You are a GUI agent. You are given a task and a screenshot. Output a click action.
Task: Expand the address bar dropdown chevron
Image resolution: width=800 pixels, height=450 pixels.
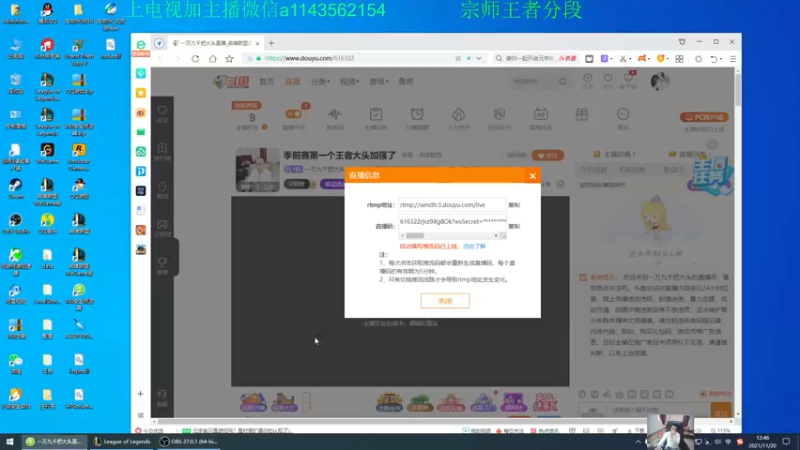click(x=479, y=59)
